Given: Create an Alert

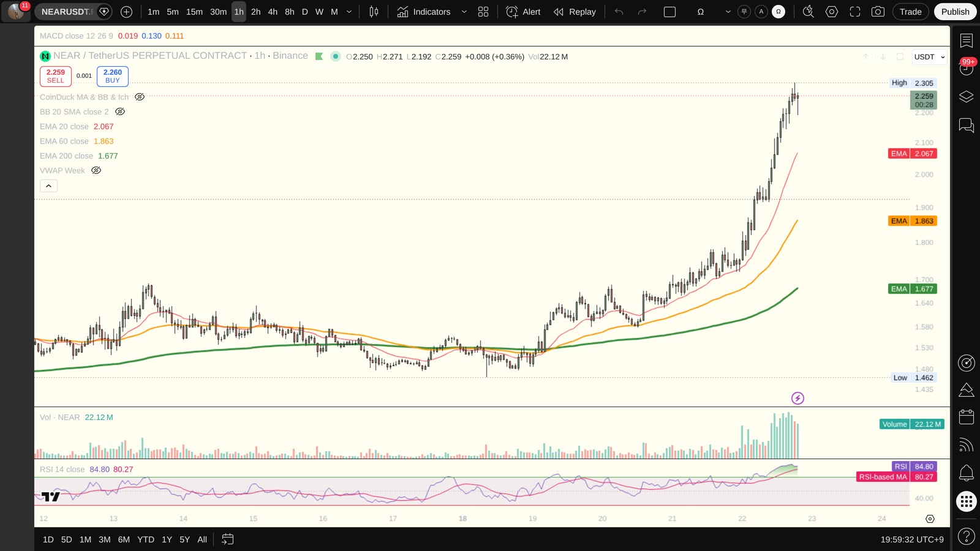Looking at the screenshot, I should pyautogui.click(x=523, y=12).
